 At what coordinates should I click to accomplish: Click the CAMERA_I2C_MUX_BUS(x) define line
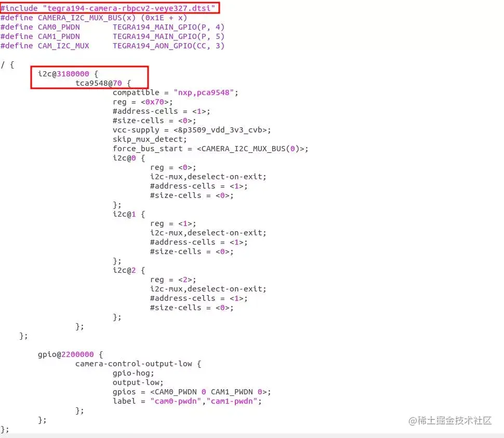[x=94, y=18]
